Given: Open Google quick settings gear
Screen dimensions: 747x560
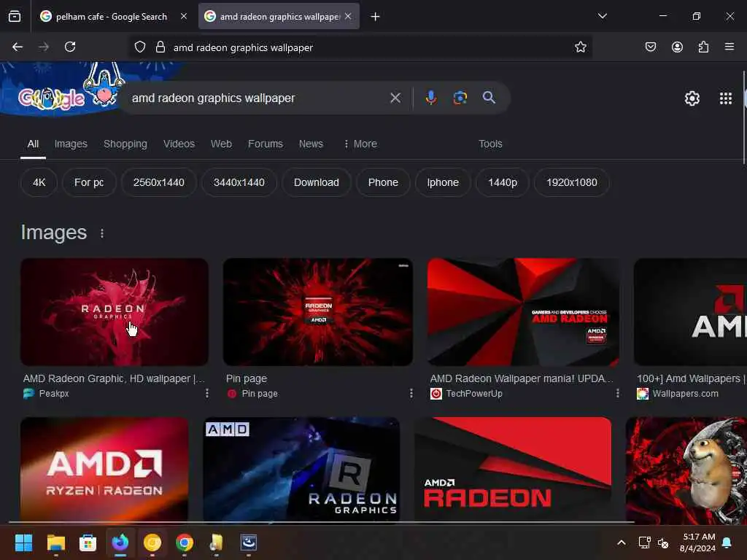Looking at the screenshot, I should point(692,98).
